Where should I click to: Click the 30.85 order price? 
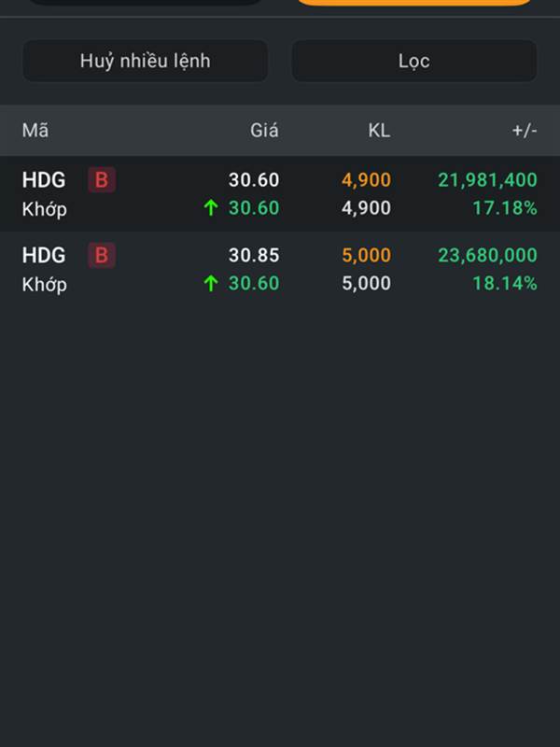pos(254,255)
